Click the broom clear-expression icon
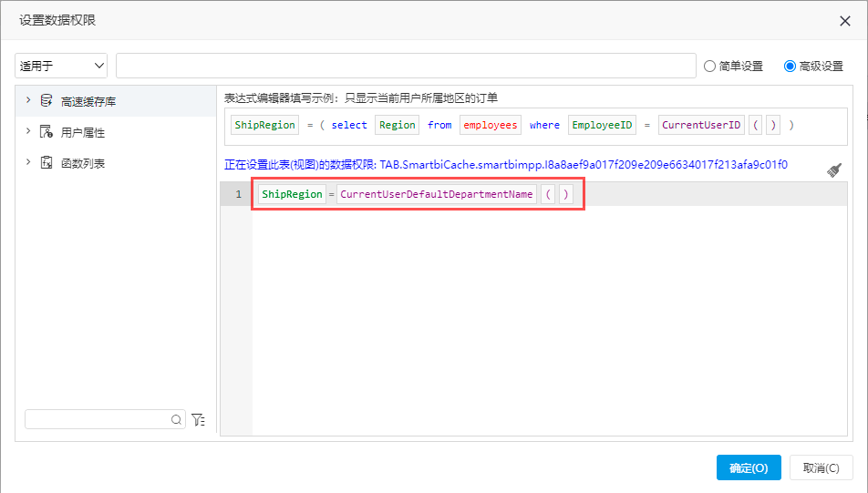 (834, 169)
